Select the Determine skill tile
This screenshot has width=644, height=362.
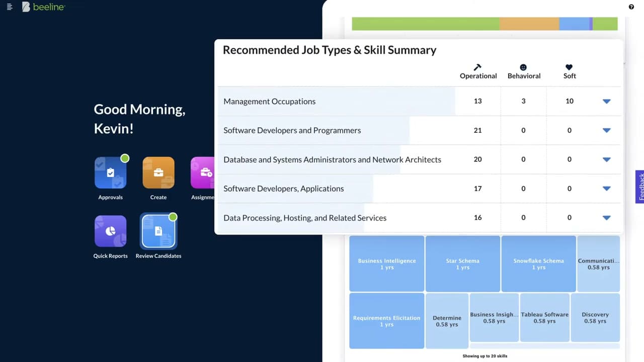pos(447,321)
